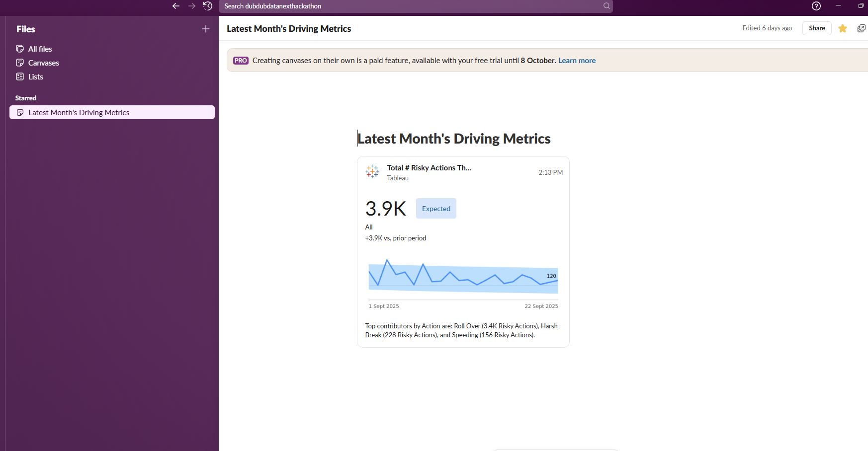Click the All files icon
Viewport: 868px width, 451px height.
click(20, 49)
